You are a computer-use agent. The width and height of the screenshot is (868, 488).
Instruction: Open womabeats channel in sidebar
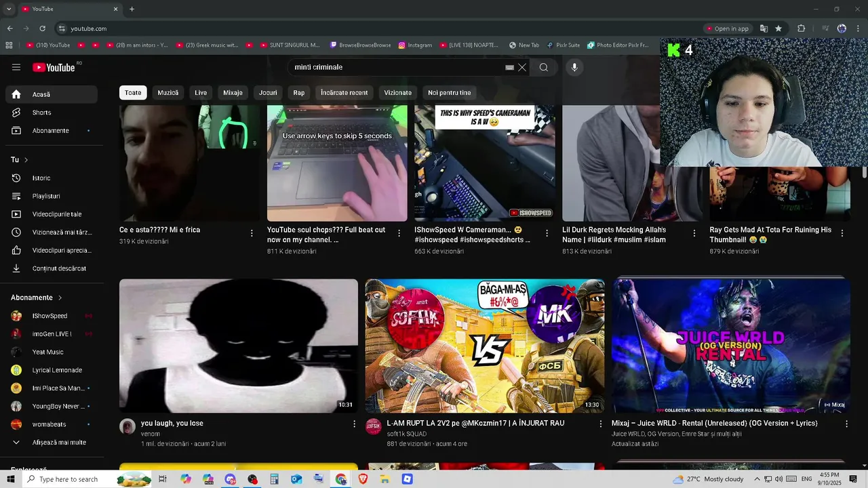click(51, 424)
